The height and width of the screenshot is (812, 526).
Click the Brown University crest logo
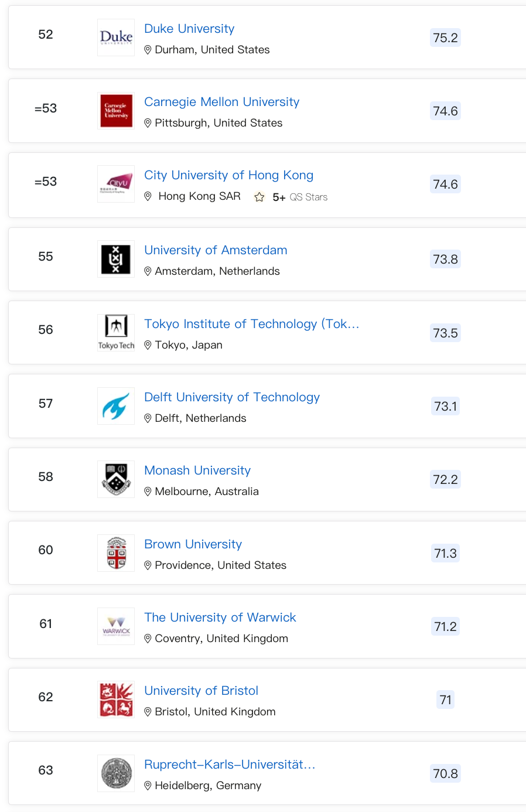click(116, 553)
